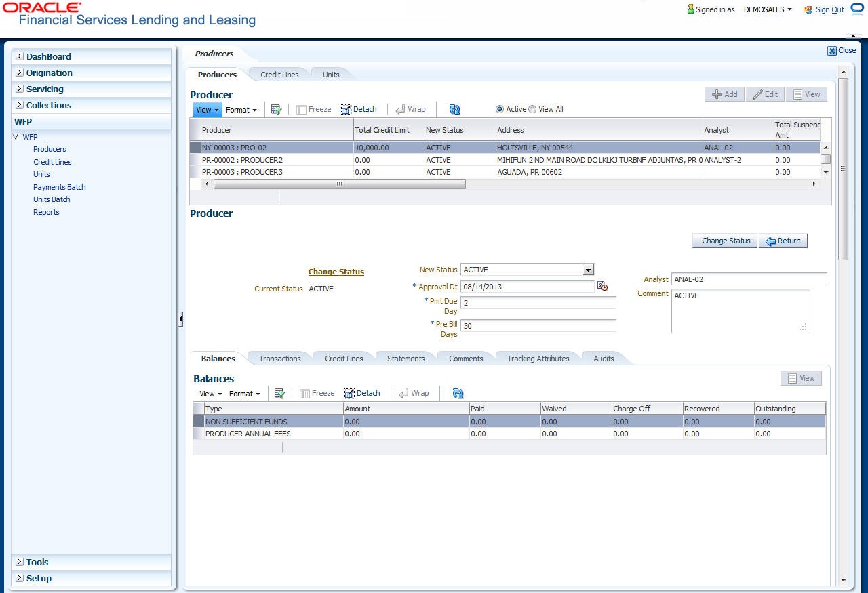Click the Pmt Due Day input field
The image size is (868, 593).
click(538, 302)
